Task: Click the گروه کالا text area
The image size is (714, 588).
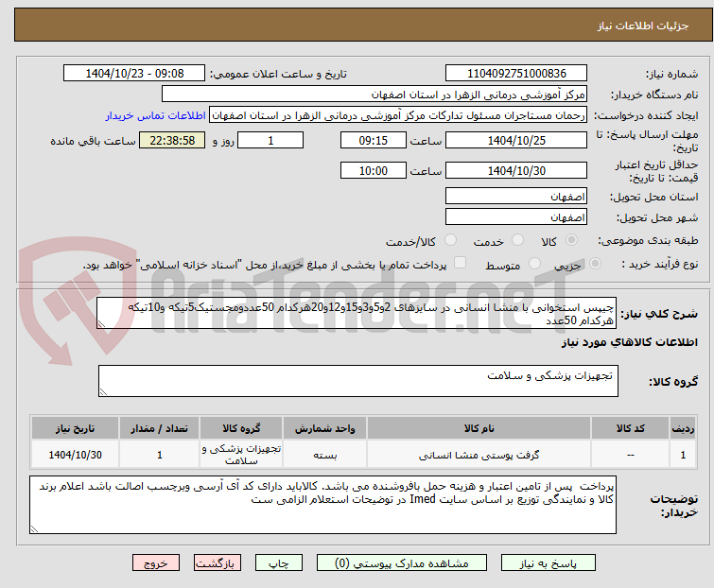Action: click(x=357, y=380)
